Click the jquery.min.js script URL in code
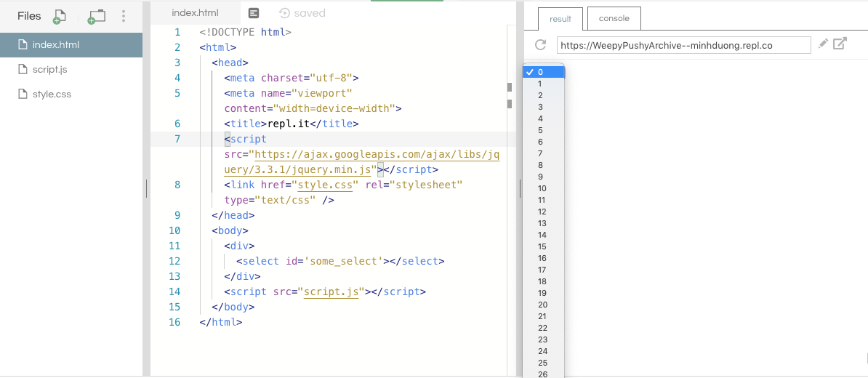 (362, 161)
